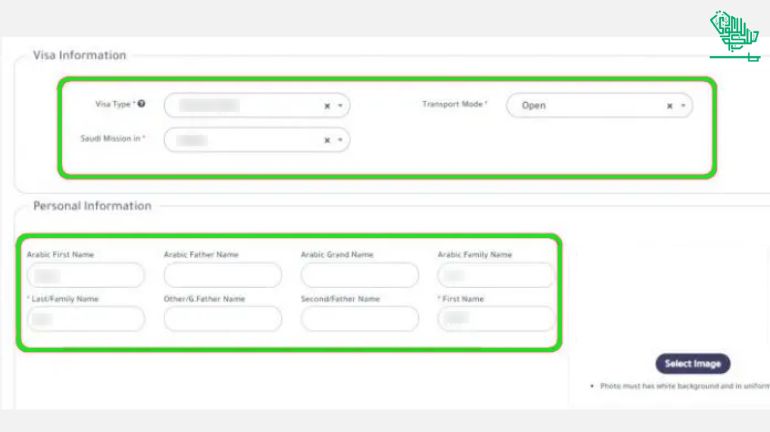Screen dimensions: 770x432
Task: Clear the Transport Mode Open selection
Action: [x=670, y=106]
